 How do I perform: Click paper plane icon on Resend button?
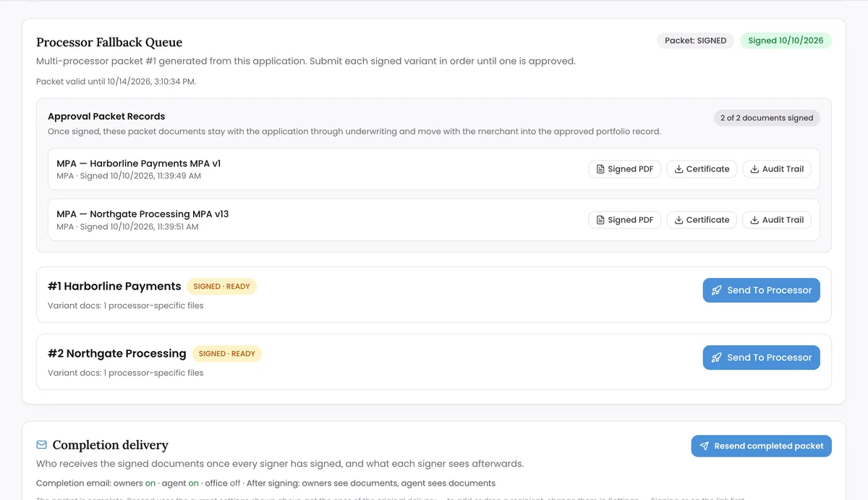point(704,446)
